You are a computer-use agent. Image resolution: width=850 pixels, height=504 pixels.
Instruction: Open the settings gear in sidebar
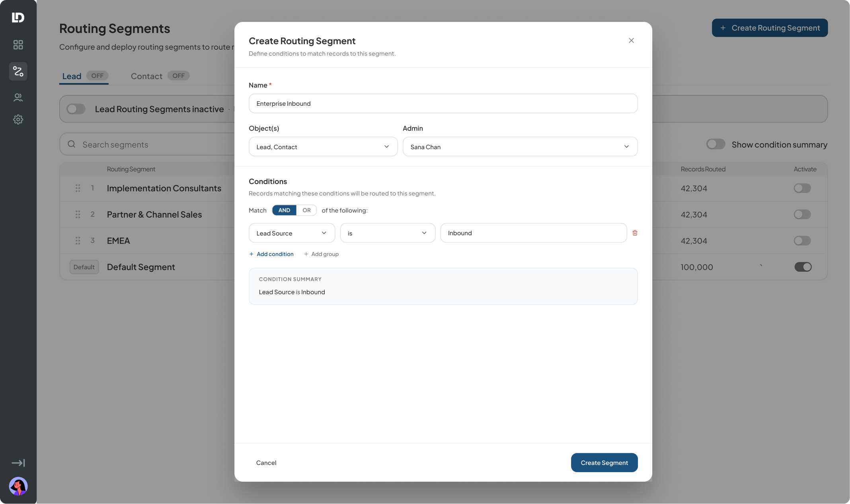pyautogui.click(x=18, y=119)
